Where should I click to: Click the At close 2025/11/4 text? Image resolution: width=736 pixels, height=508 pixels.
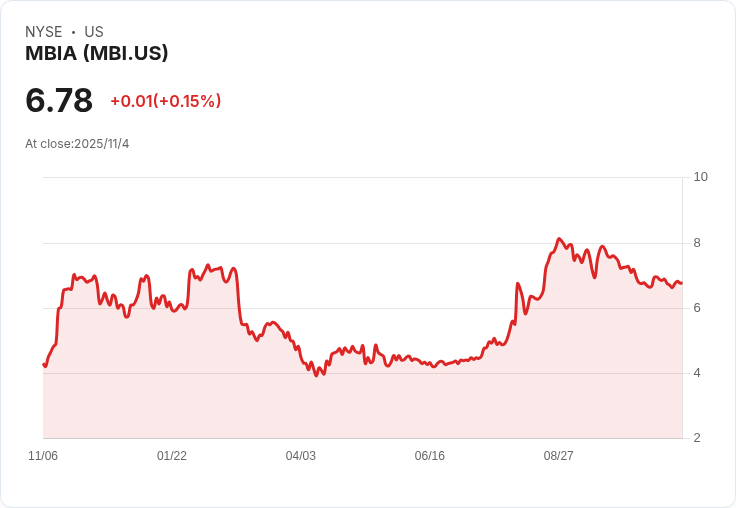tap(77, 143)
